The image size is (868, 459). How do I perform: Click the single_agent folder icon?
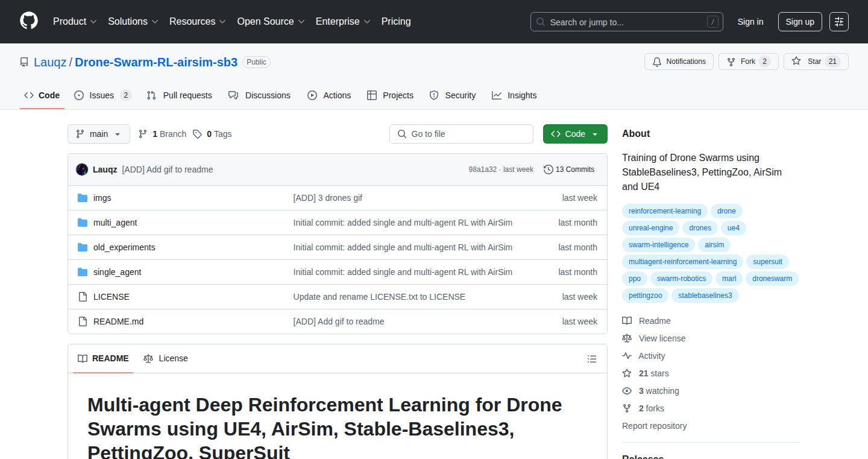(83, 272)
